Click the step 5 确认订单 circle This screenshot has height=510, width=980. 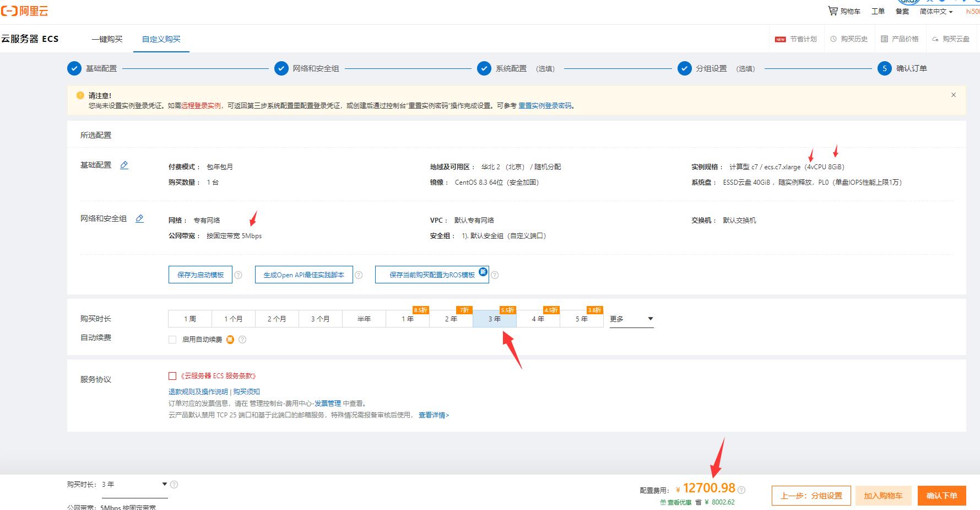pyautogui.click(x=885, y=68)
